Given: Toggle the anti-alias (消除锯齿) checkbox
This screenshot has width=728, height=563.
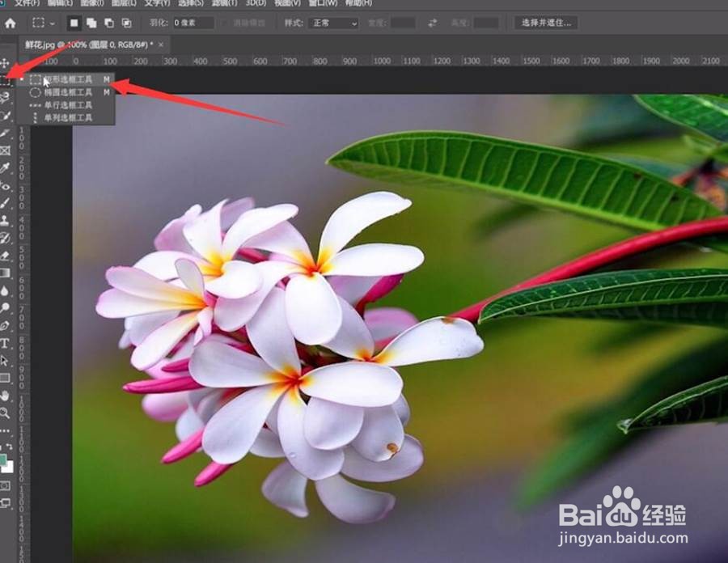Looking at the screenshot, I should pos(224,23).
